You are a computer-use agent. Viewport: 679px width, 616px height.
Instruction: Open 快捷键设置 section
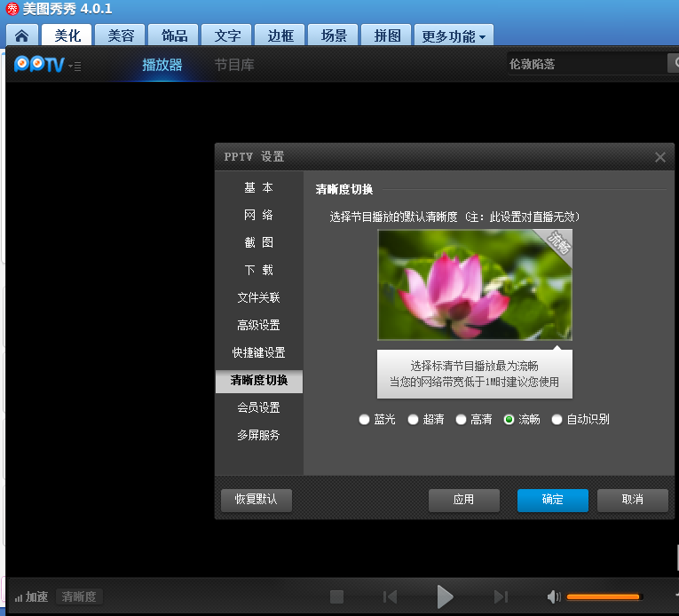(259, 352)
